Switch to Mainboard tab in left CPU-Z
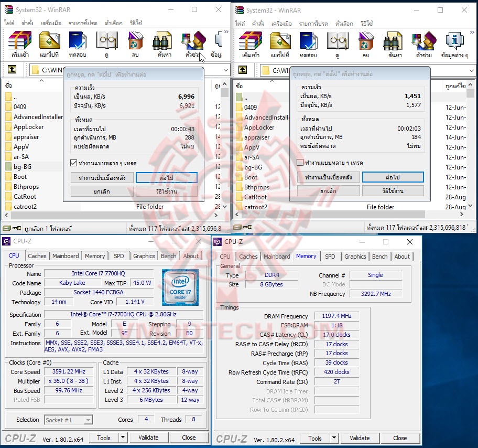Image resolution: width=478 pixels, height=448 pixels. [66, 256]
